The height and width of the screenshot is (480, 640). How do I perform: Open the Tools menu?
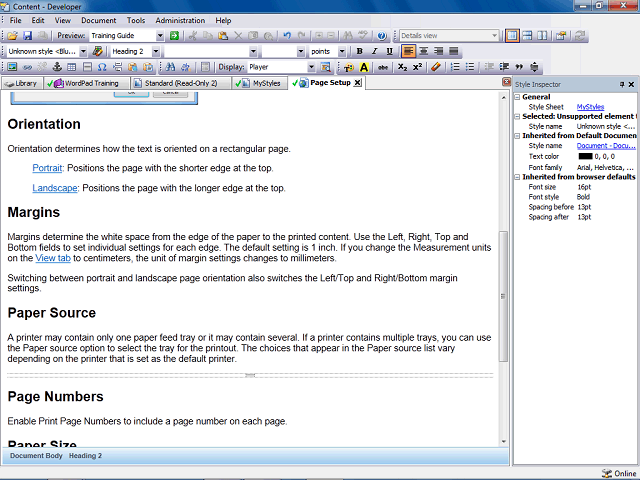(136, 20)
